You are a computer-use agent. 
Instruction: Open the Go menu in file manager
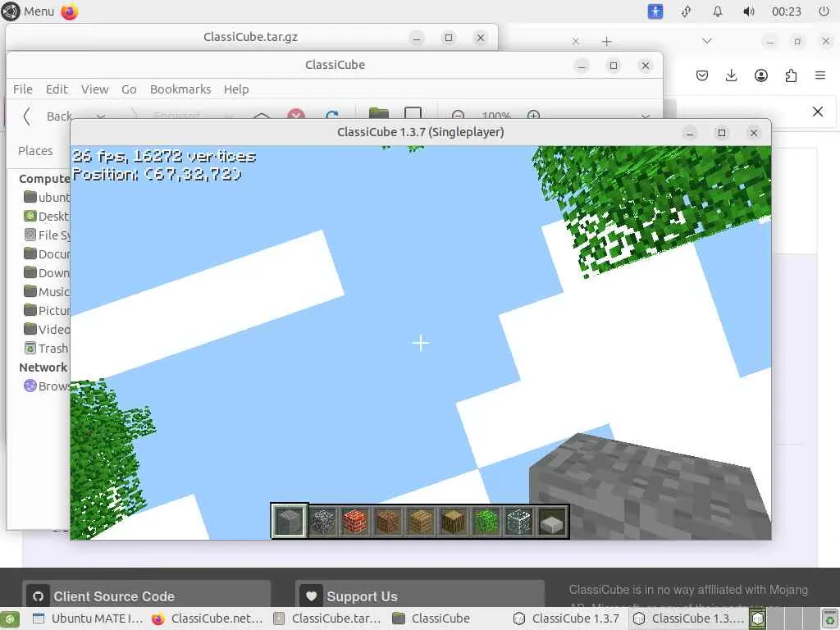[x=129, y=89]
